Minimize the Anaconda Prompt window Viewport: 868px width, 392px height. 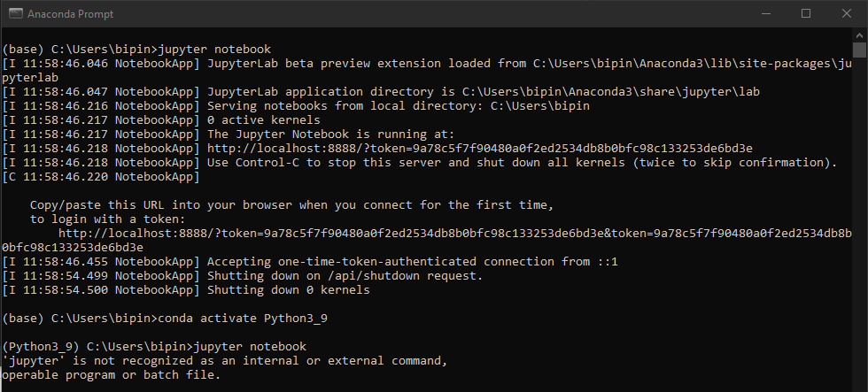click(766, 14)
